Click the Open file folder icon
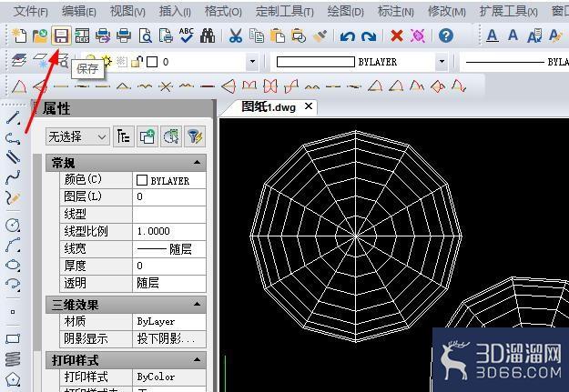The width and height of the screenshot is (569, 392). tap(40, 35)
